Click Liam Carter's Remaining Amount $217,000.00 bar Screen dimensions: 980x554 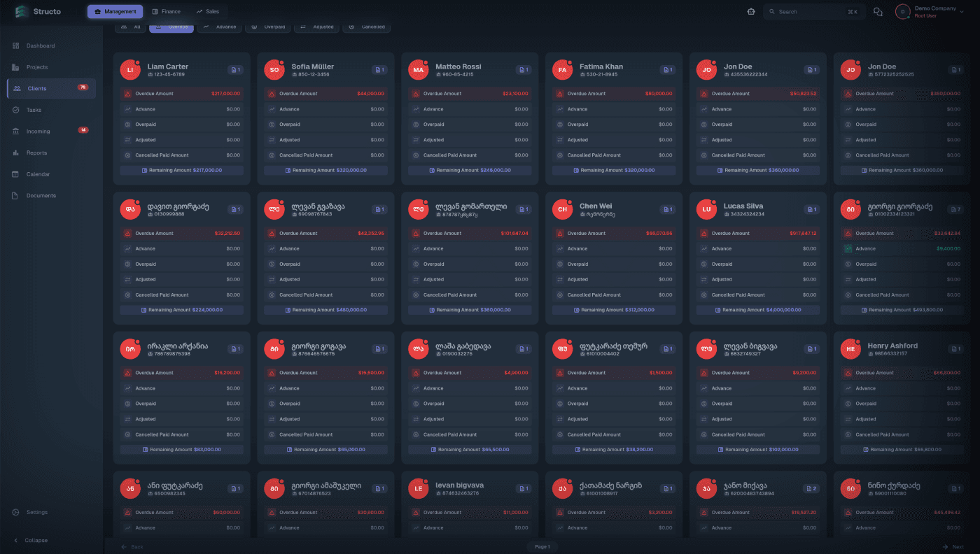click(181, 170)
